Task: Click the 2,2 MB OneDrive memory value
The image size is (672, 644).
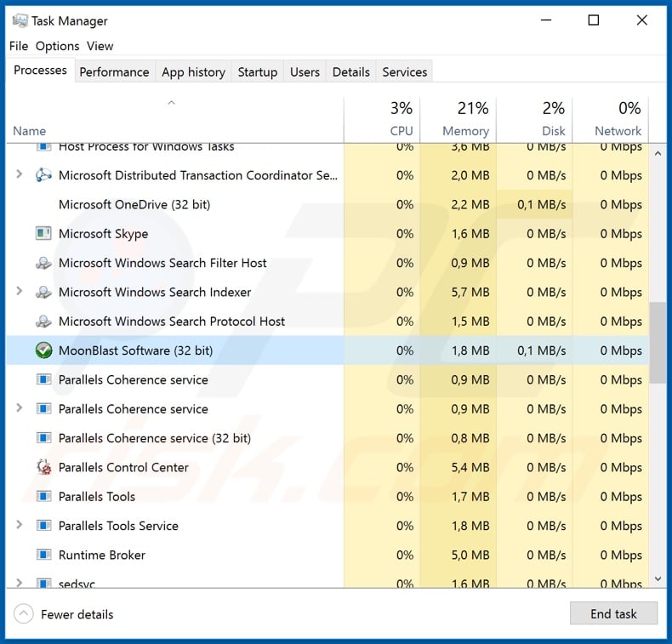Action: click(470, 204)
